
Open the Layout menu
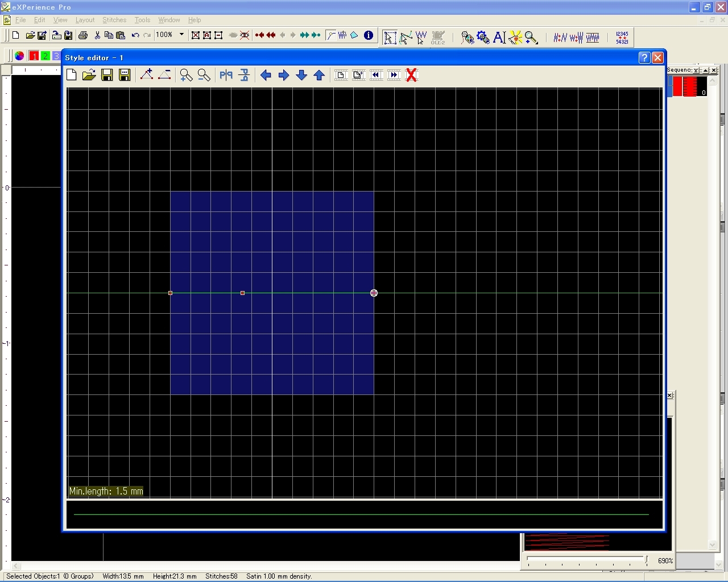(x=85, y=20)
